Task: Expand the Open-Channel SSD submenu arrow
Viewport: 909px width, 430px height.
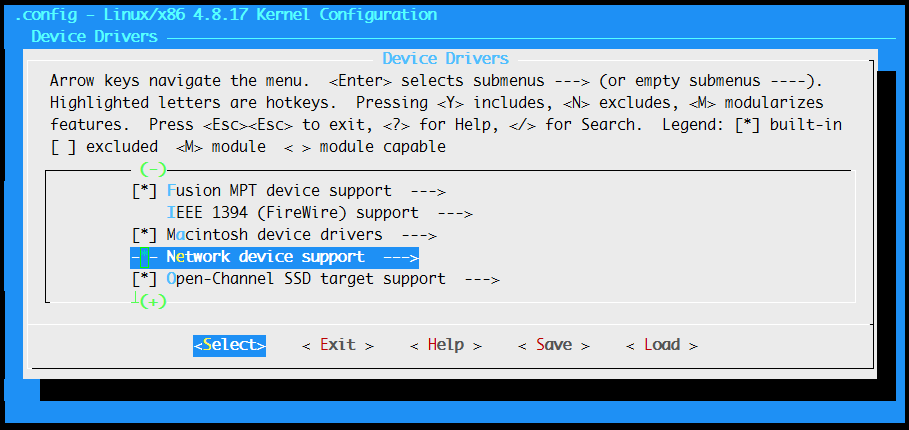Action: tap(480, 279)
